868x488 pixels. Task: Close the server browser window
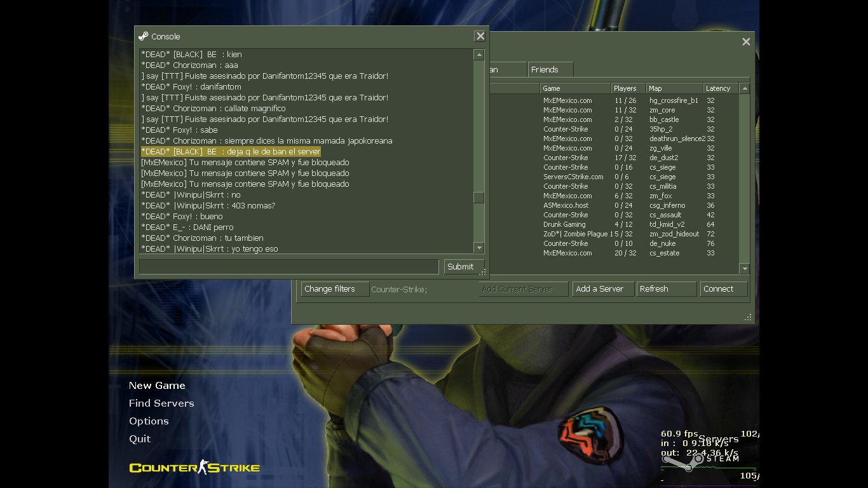pos(746,41)
